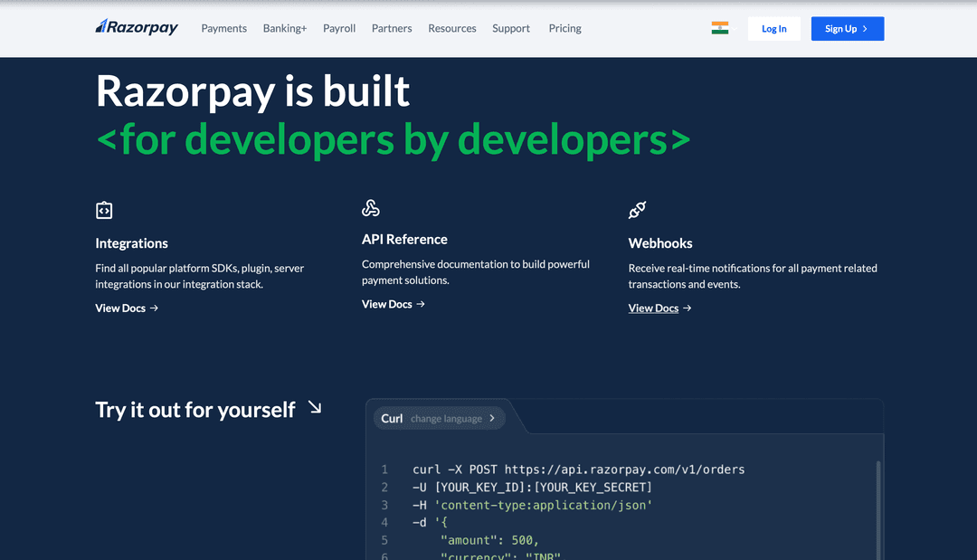Select the Webhooks heading
977x560 pixels.
pos(659,243)
